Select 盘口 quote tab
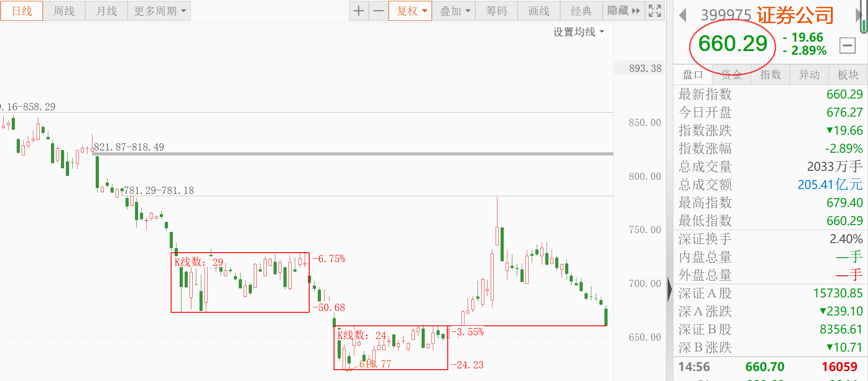The height and width of the screenshot is (381, 868). pos(693,75)
